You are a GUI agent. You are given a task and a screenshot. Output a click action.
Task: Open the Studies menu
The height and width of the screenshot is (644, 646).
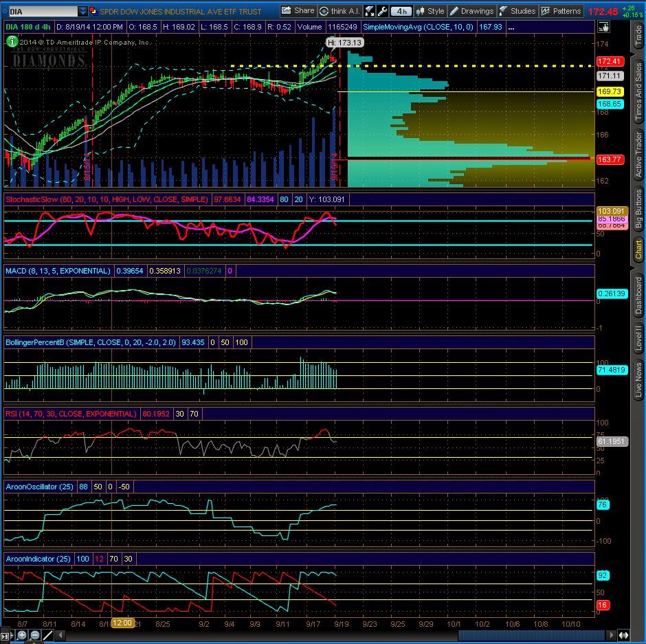click(517, 11)
